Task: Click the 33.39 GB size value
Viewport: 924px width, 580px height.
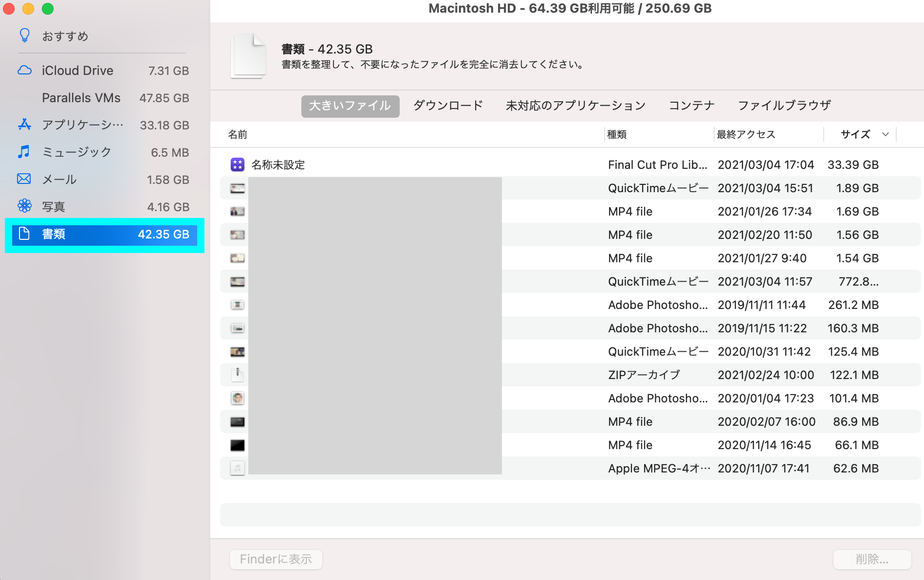Action: [x=853, y=164]
